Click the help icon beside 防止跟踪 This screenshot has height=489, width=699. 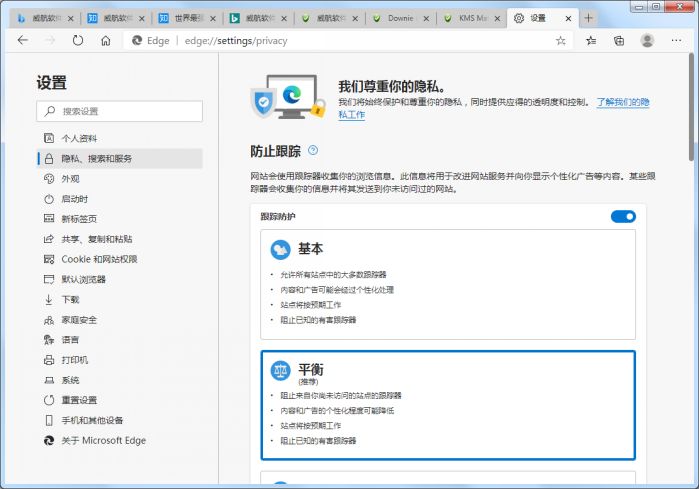(x=313, y=150)
